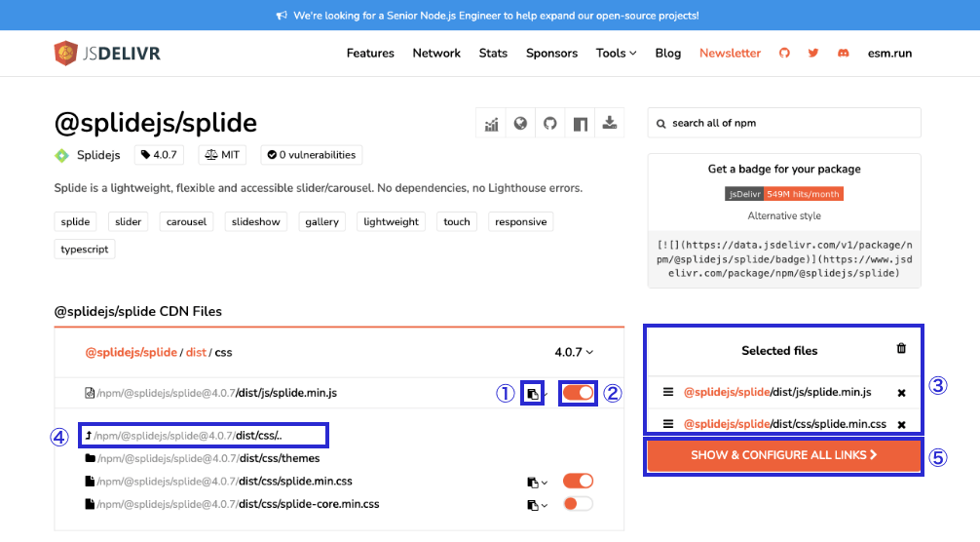Screen dimensions: 980x542
Task: Clear selected files with trash icon
Action: (901, 348)
